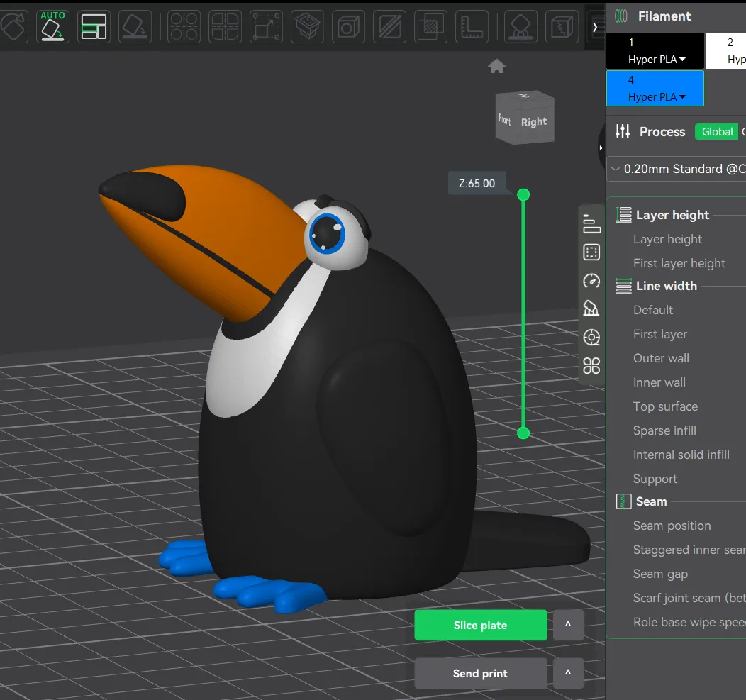Viewport: 746px width, 700px height.
Task: Open the Strength dashed-square side tab
Action: 591,252
